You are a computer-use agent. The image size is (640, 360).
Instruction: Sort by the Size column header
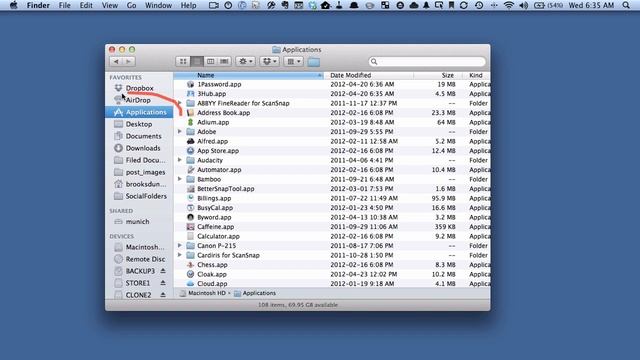438,76
